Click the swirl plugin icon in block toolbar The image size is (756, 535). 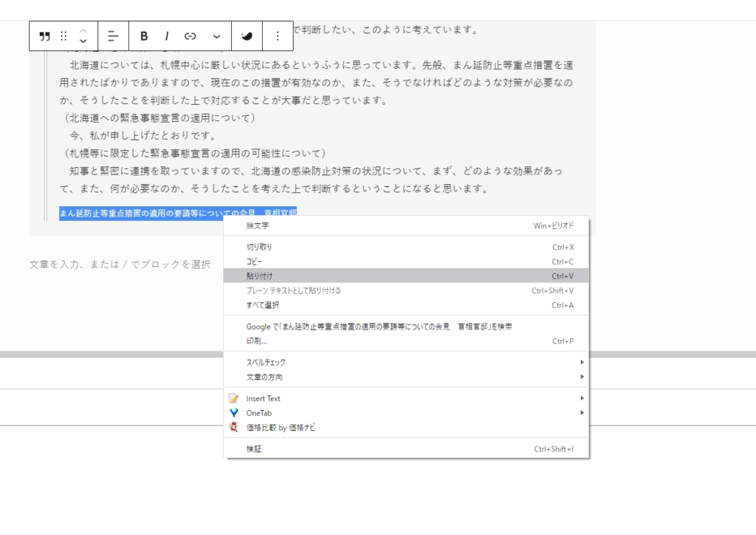247,36
